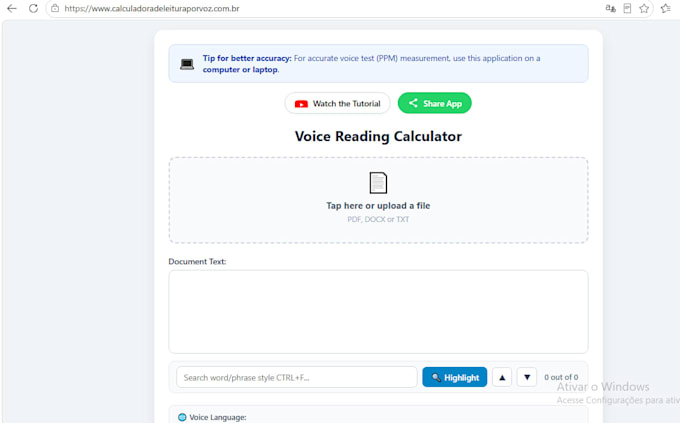Click the Voice Reading Calculator heading
Screen dimensions: 680x423
tap(378, 136)
